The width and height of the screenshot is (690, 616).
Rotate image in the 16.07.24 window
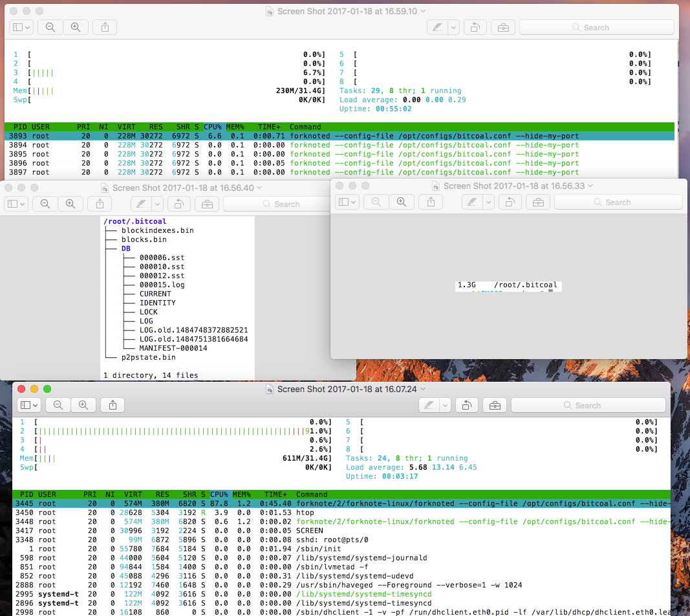click(x=467, y=405)
